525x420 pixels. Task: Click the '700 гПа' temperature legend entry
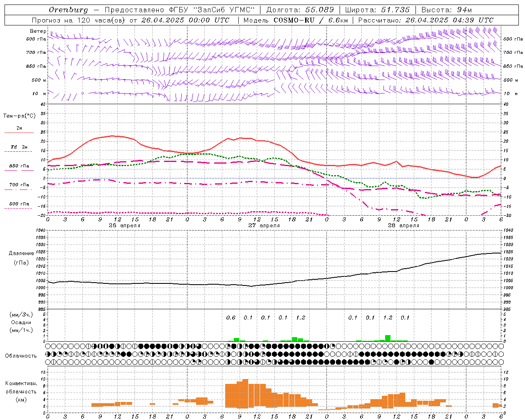(19, 185)
